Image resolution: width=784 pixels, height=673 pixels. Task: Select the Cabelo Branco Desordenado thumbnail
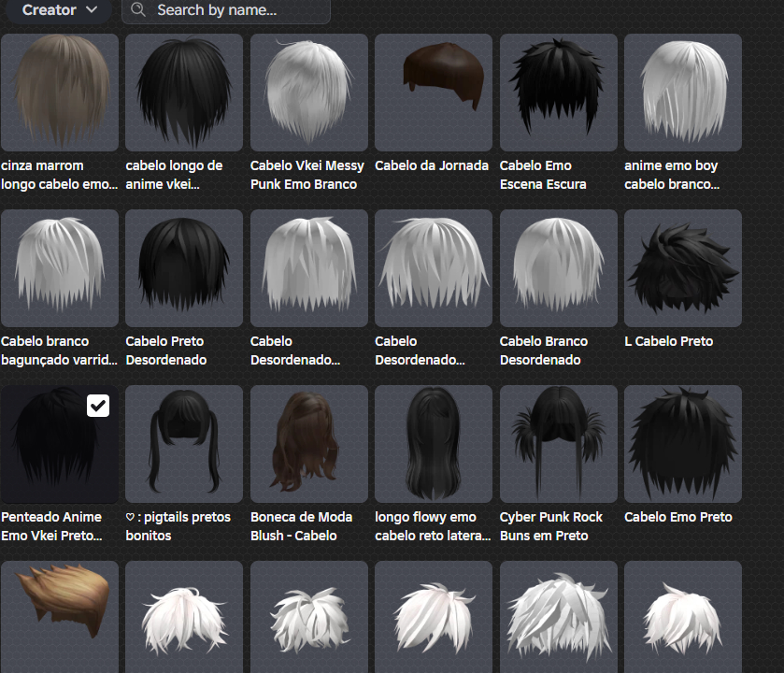(x=559, y=268)
